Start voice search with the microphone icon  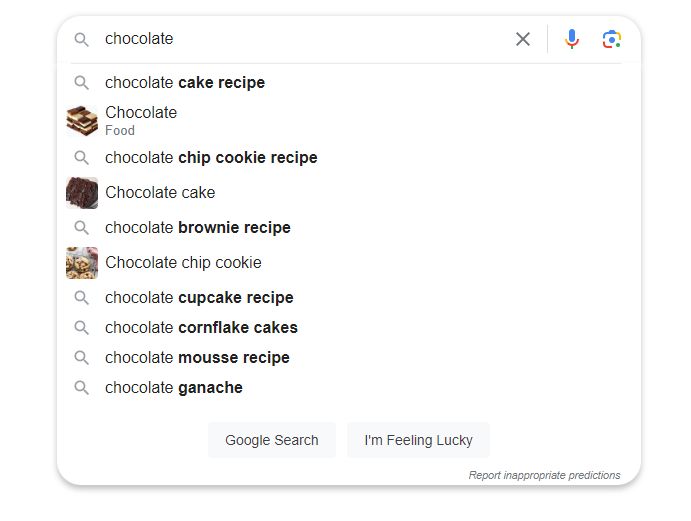coord(572,39)
